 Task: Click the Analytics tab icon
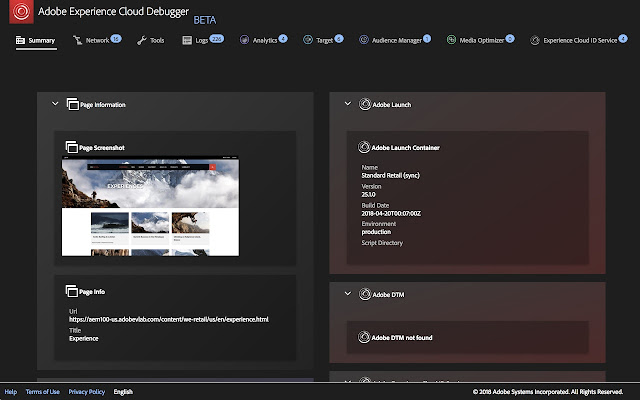click(244, 40)
